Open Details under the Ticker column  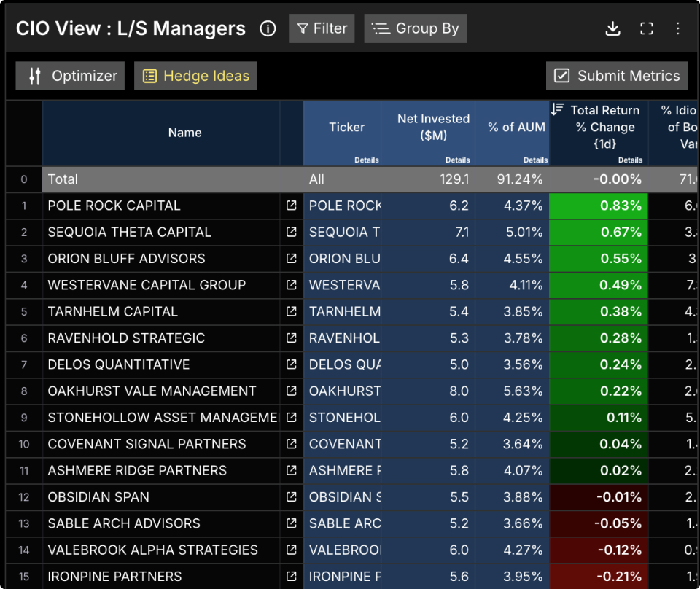[x=367, y=160]
